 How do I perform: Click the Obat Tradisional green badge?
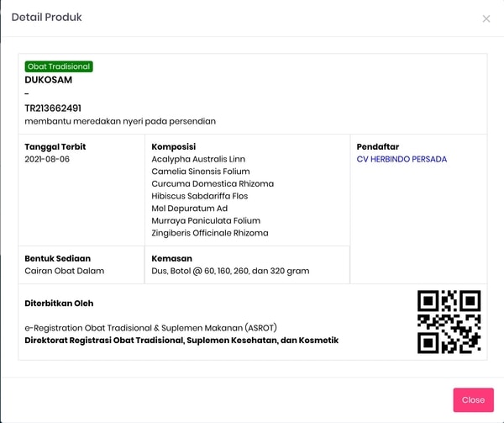(59, 66)
